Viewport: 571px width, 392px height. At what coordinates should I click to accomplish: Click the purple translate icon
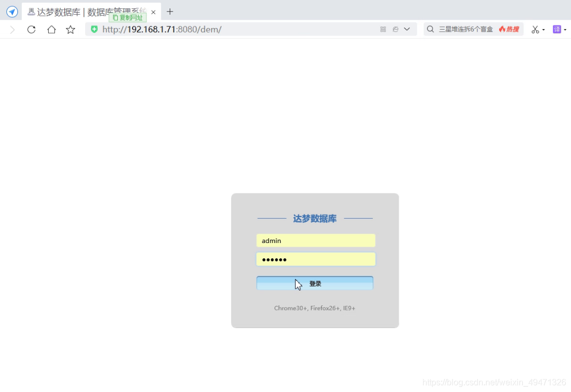(x=557, y=29)
